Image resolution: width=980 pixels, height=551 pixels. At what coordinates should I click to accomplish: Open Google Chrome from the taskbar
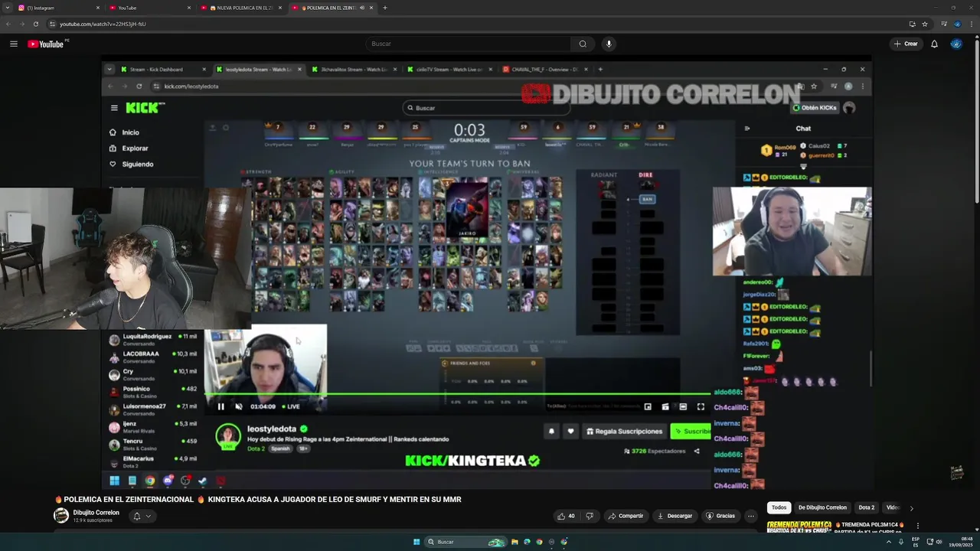point(539,542)
